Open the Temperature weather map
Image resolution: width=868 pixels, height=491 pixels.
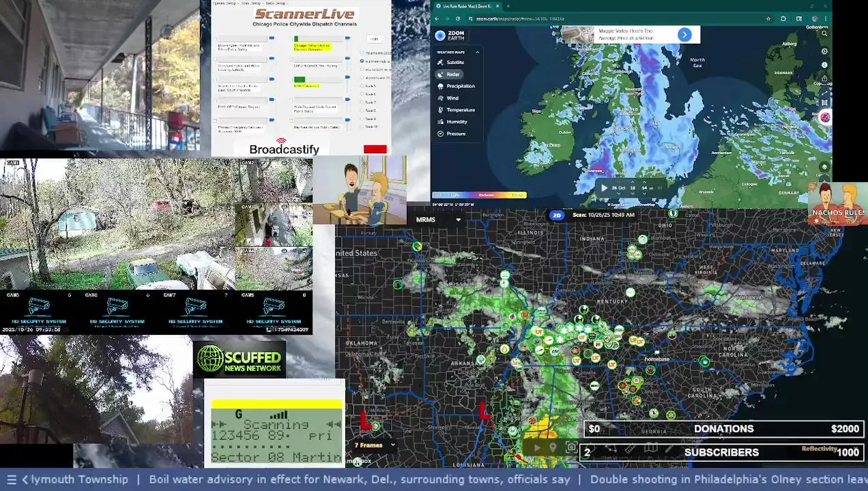pos(456,110)
